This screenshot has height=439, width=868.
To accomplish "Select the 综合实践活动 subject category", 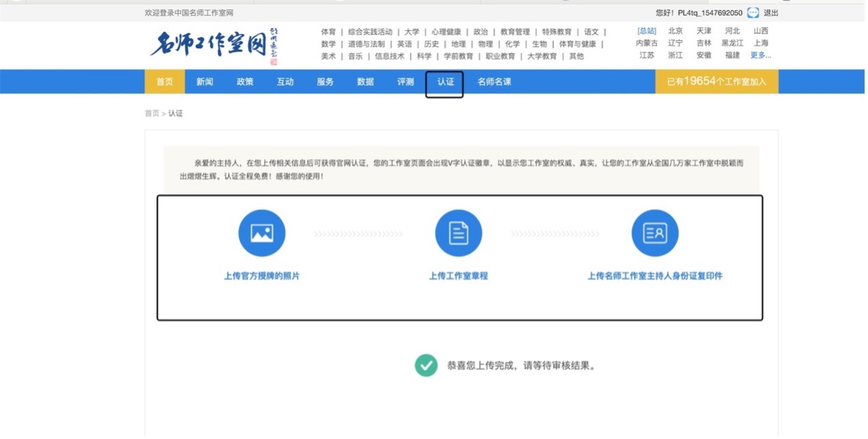I will 370,32.
